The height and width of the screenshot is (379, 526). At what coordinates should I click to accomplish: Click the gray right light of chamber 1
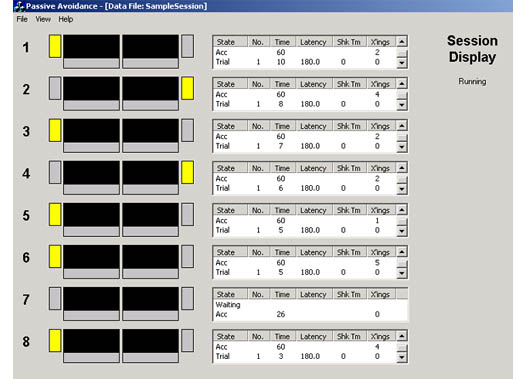188,46
